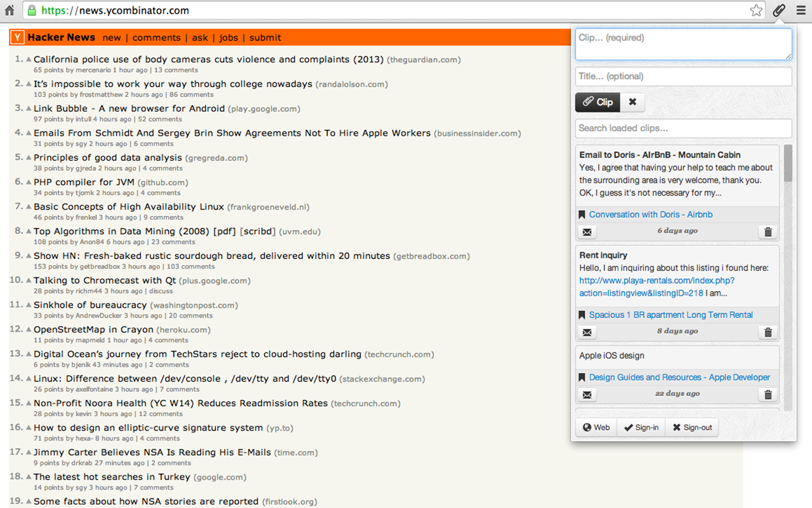Click the 'Apple iOS design' clip text
812x508 pixels.
[x=612, y=356]
